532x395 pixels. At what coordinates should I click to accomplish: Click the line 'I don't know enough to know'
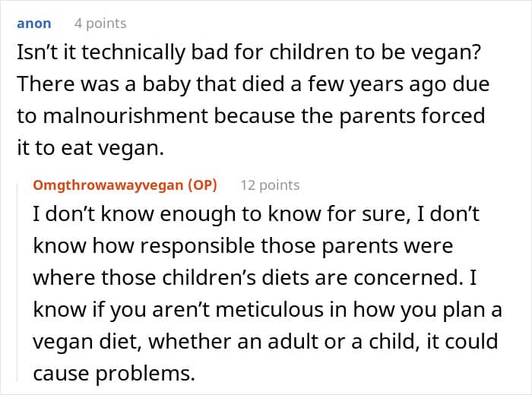coord(256,214)
